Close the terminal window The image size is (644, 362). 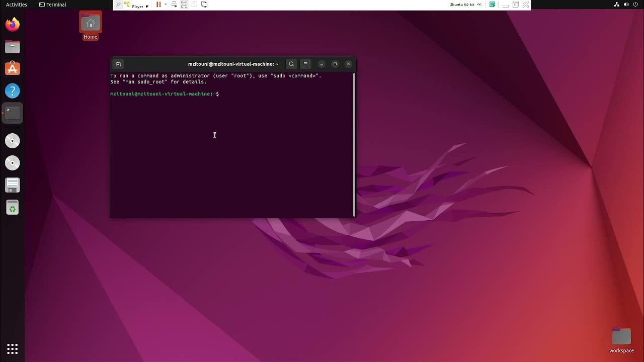348,64
